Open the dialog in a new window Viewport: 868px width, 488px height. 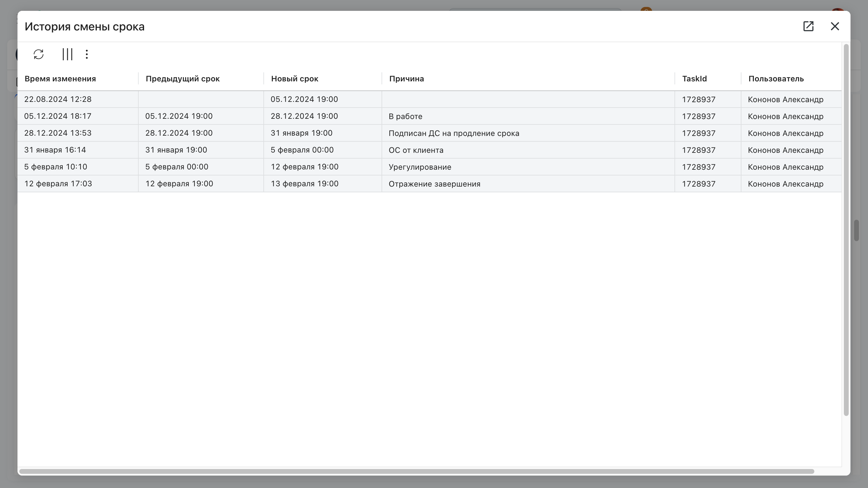(808, 26)
